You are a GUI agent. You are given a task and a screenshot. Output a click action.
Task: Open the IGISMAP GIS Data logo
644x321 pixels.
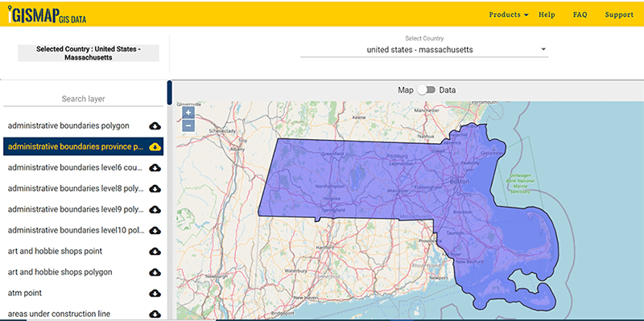pyautogui.click(x=47, y=14)
